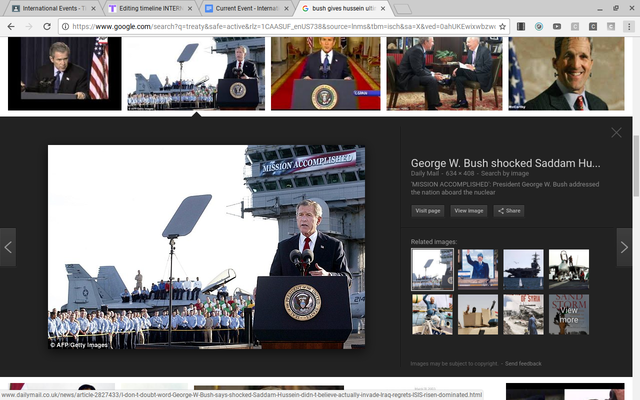The width and height of the screenshot is (640, 400).
Task: Select result thumbnail of Bush on aircraft carrier
Action: click(x=196, y=73)
